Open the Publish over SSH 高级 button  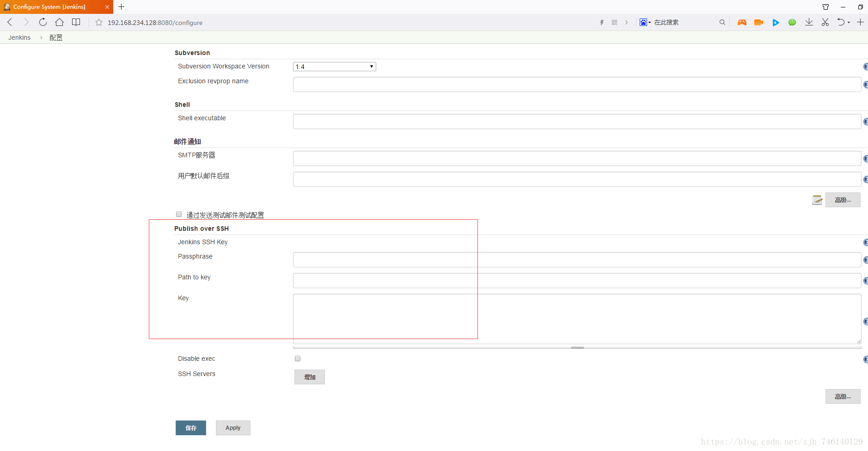click(x=843, y=396)
